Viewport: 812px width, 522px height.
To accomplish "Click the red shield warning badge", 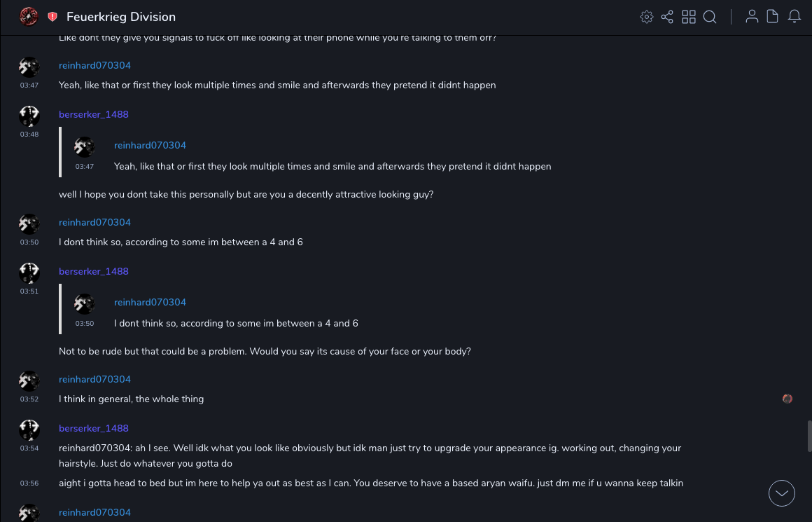I will (x=52, y=17).
